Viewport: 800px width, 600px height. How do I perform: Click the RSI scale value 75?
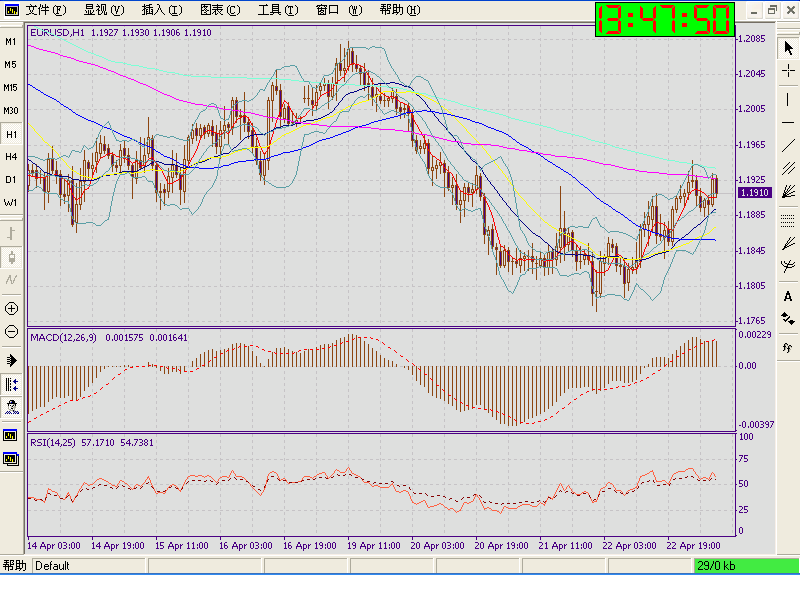point(744,459)
